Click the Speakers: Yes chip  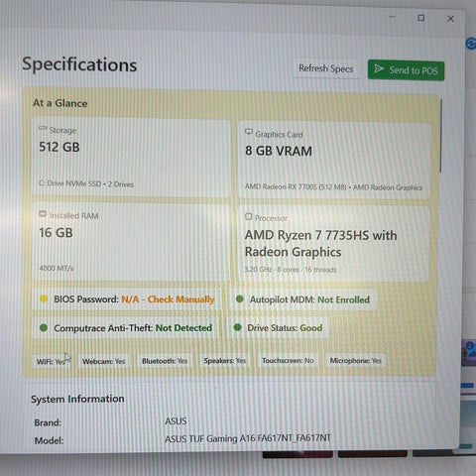point(225,361)
